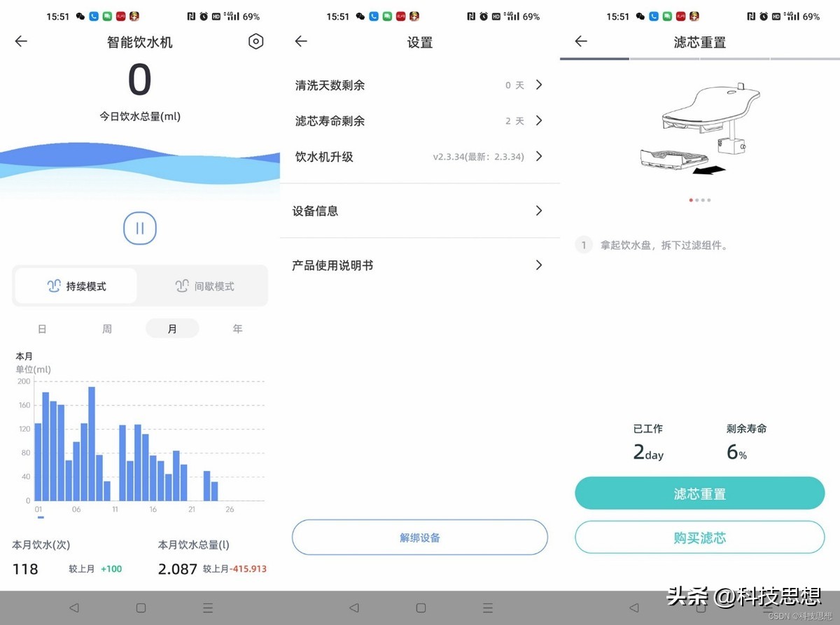Select the 持续模式 mode option
The width and height of the screenshot is (840, 625).
coord(75,286)
